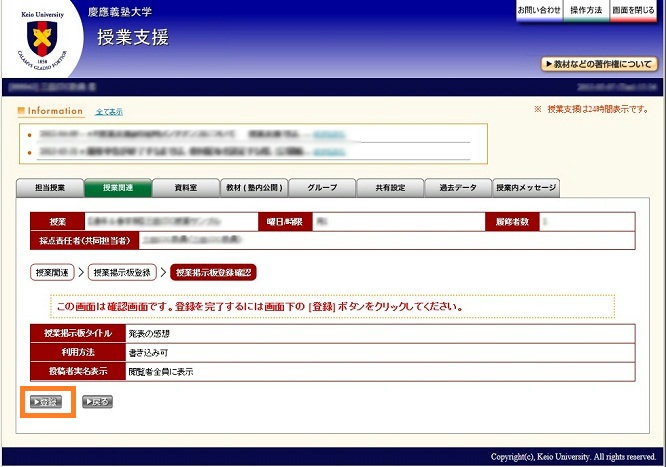Open the 共有設定 tab
This screenshot has width=666, height=467.
[x=389, y=188]
